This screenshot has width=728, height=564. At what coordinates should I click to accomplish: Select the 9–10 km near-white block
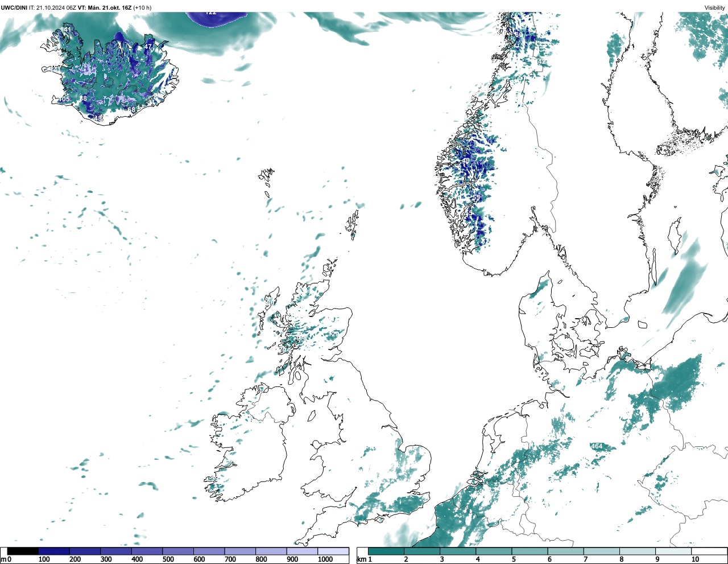point(674,551)
